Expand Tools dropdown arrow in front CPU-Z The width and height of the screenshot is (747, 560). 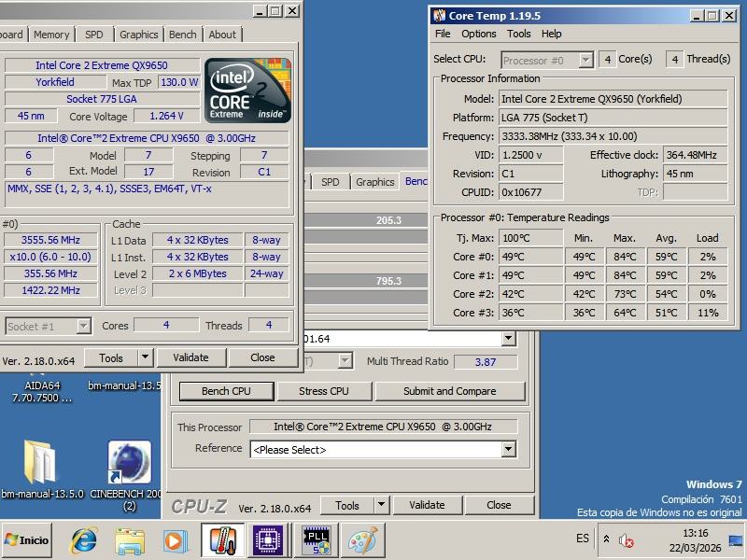tap(146, 357)
